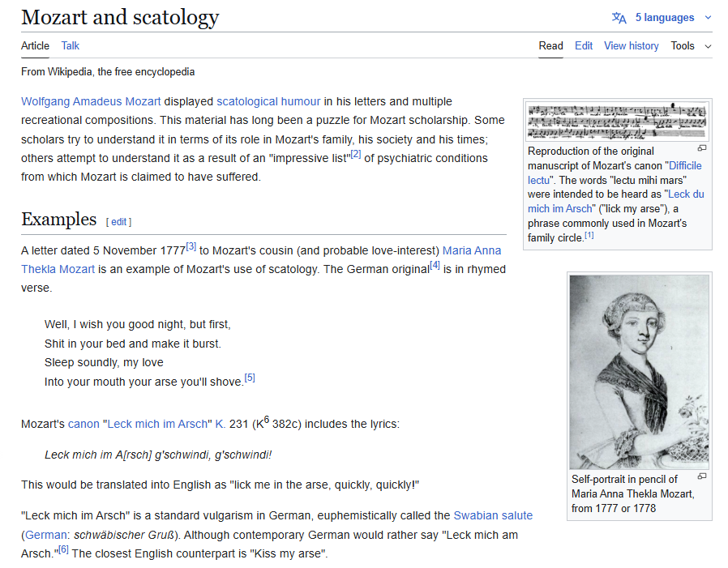Follow the Wolfgang Amadeus Mozart link

[x=91, y=101]
